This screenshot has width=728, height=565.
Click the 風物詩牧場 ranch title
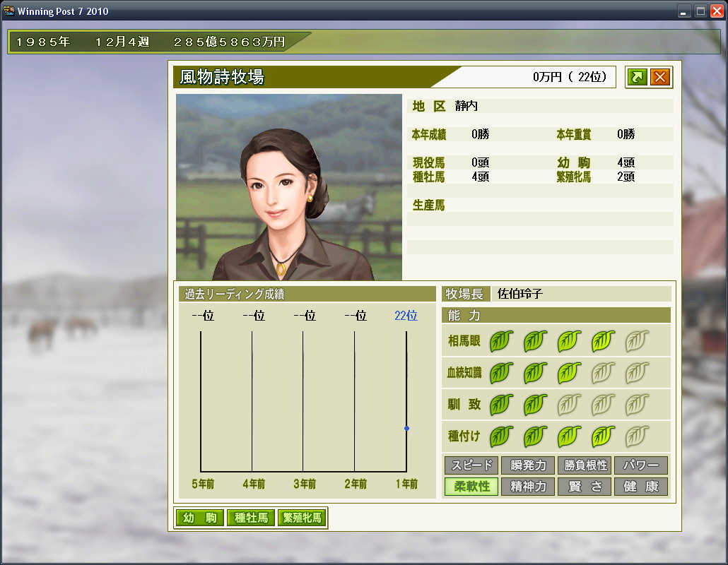(222, 77)
